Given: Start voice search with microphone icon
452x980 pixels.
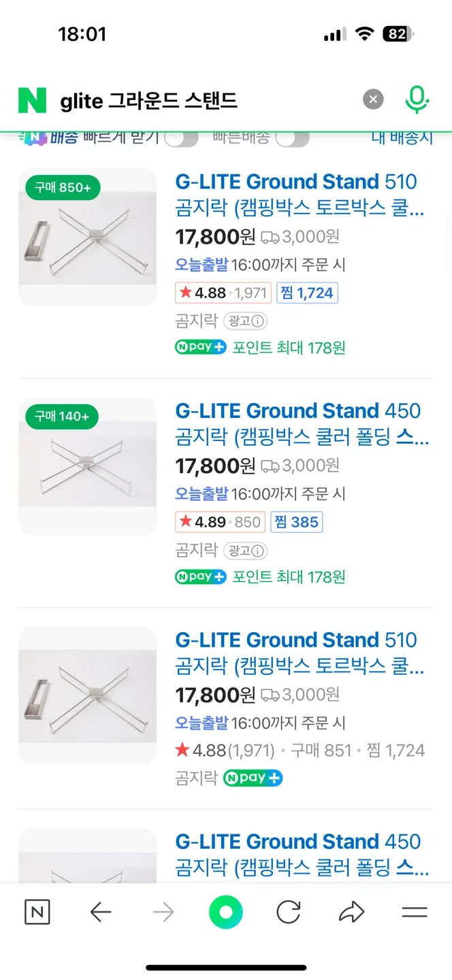Looking at the screenshot, I should [417, 100].
